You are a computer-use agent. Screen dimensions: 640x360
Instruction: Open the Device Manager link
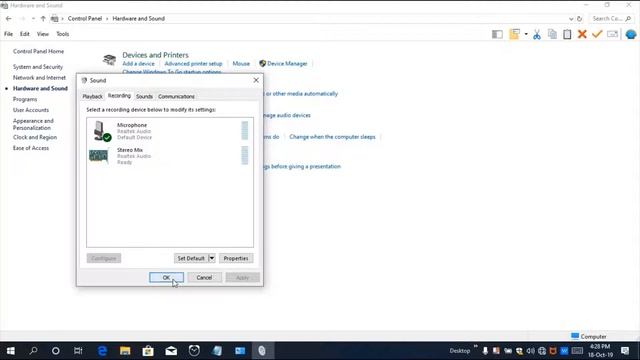287,64
